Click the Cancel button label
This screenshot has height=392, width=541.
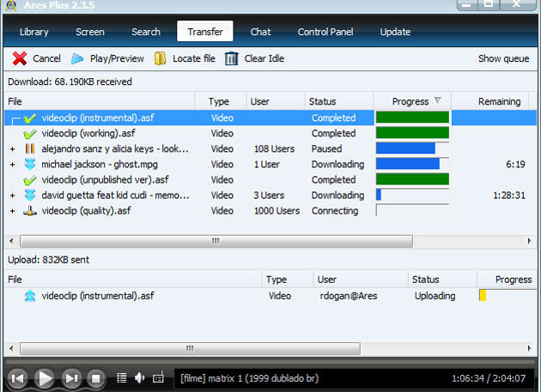click(46, 58)
